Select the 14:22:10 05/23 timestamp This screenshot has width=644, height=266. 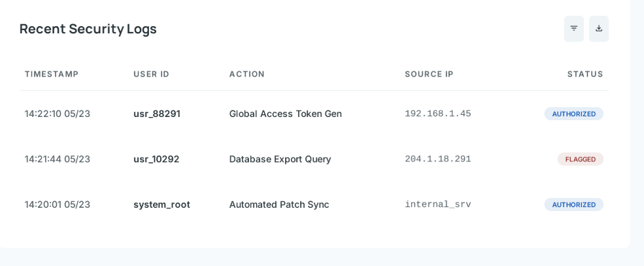[58, 114]
